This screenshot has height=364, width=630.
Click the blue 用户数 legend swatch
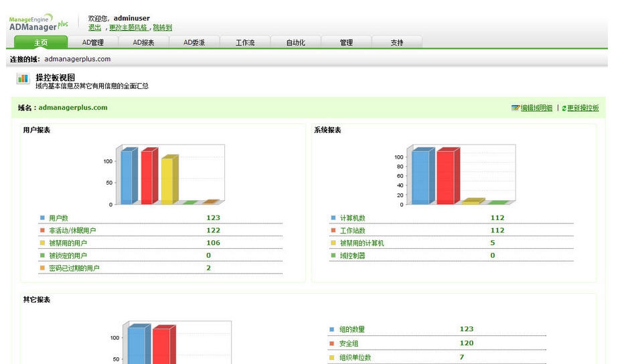[x=42, y=217]
